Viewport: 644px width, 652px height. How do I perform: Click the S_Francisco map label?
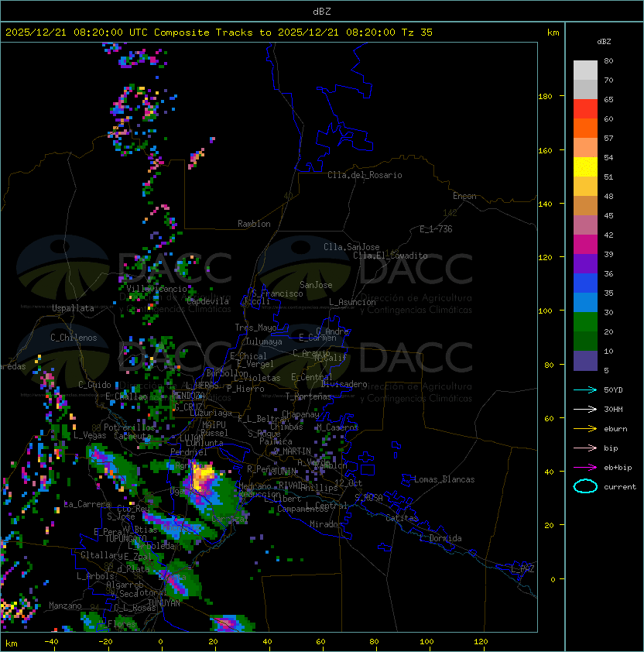[277, 293]
